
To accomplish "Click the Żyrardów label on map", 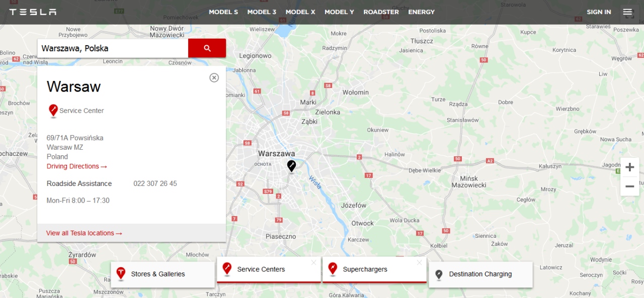I will [x=82, y=255].
